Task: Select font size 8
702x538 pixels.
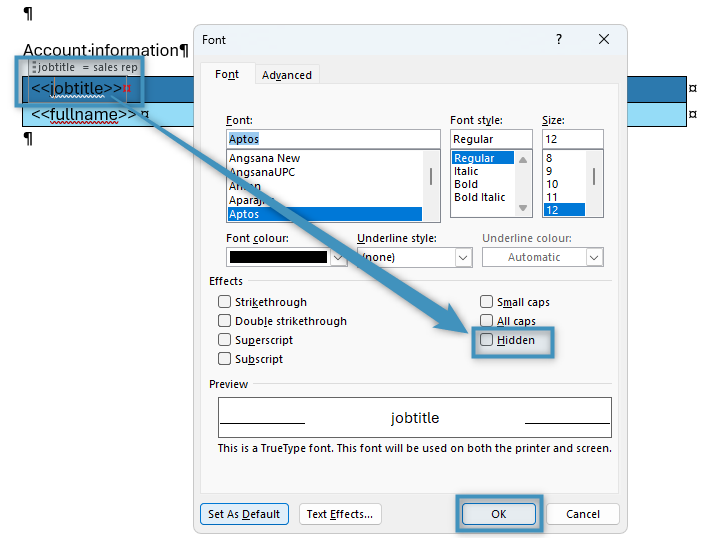Action: click(x=549, y=158)
